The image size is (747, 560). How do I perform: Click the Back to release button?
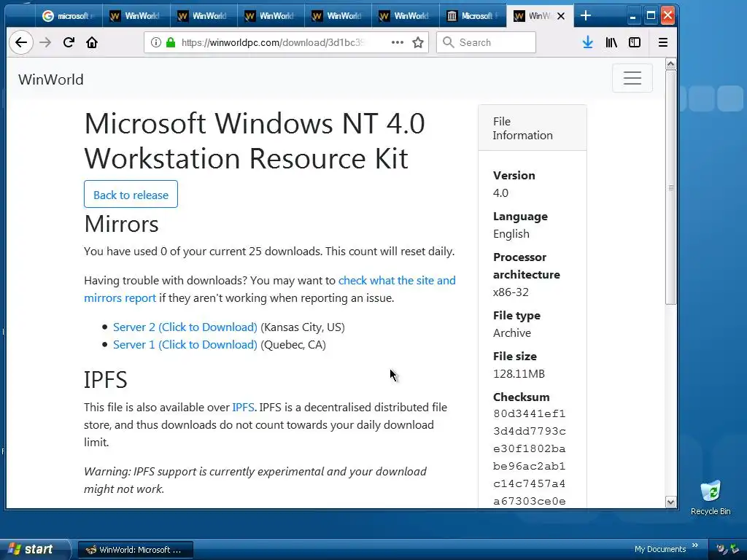pos(131,194)
